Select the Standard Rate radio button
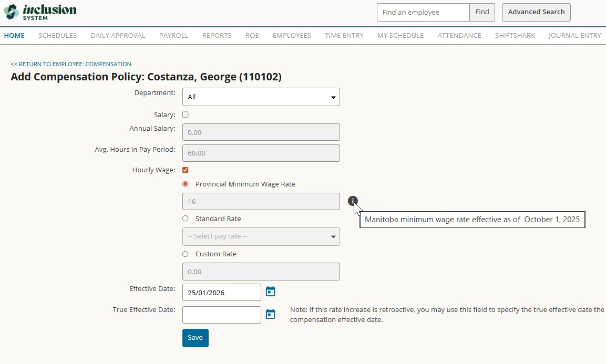606x364 pixels. [x=186, y=219]
